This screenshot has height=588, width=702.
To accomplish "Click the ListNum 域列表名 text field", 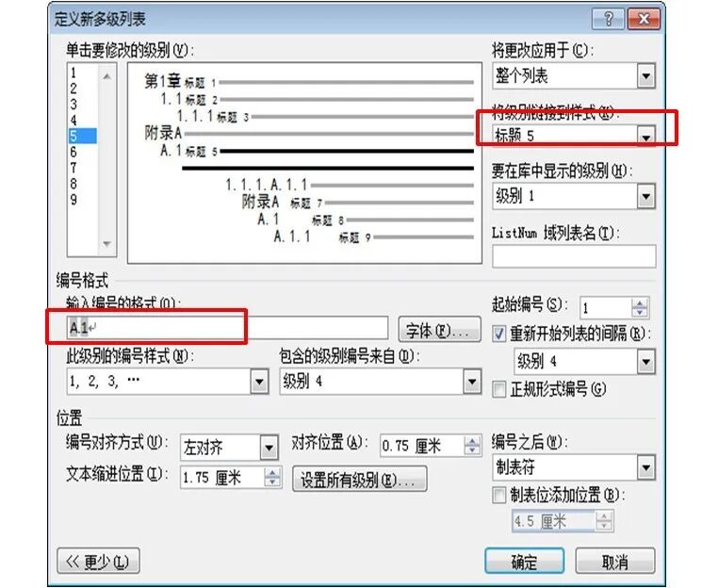I will 573,256.
